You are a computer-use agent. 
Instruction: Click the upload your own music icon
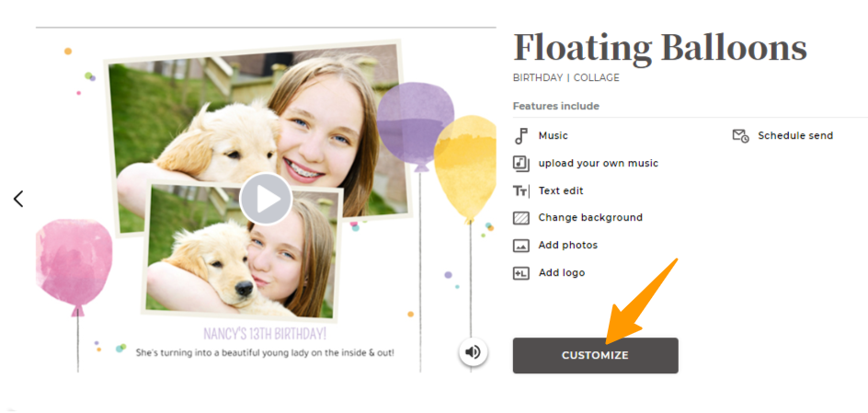pos(521,163)
